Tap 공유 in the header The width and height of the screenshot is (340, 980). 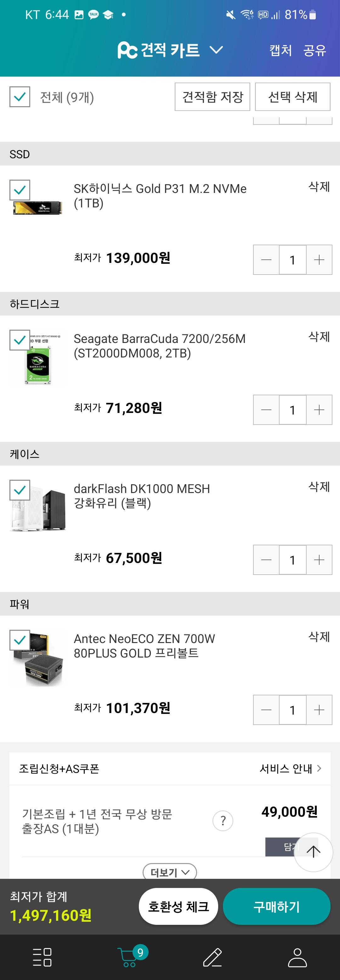pyautogui.click(x=314, y=50)
